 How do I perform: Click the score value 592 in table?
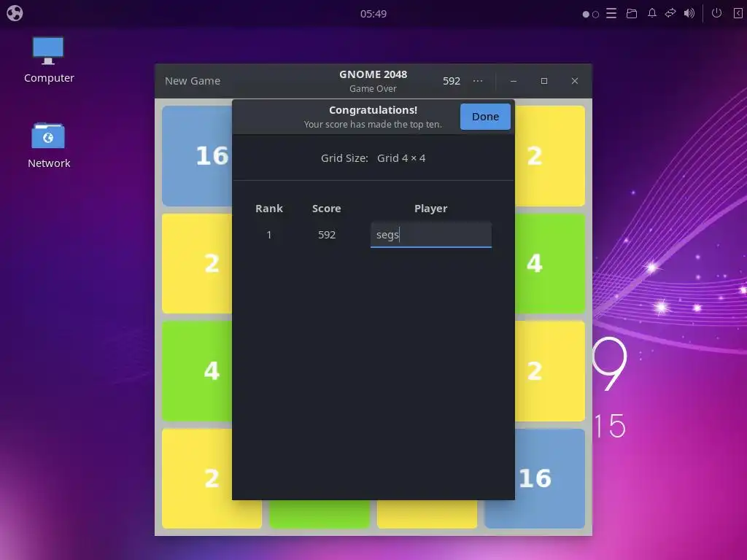[x=327, y=235]
